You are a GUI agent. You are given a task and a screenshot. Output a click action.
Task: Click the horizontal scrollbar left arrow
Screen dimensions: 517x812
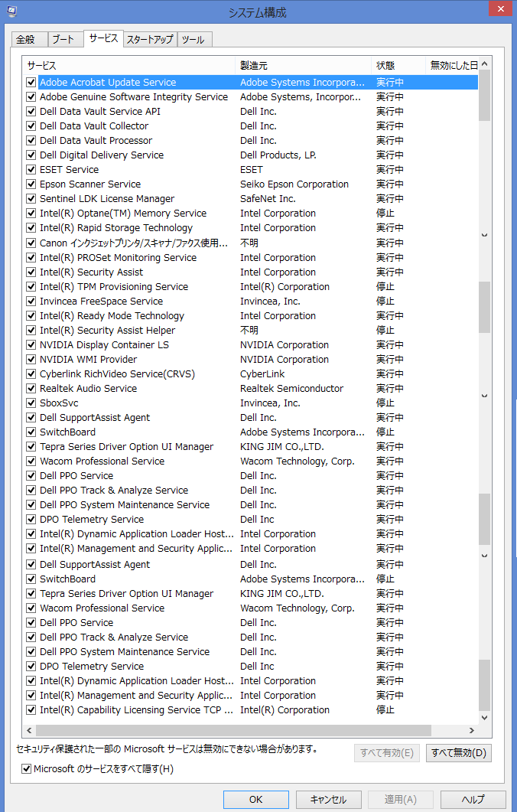click(x=29, y=730)
